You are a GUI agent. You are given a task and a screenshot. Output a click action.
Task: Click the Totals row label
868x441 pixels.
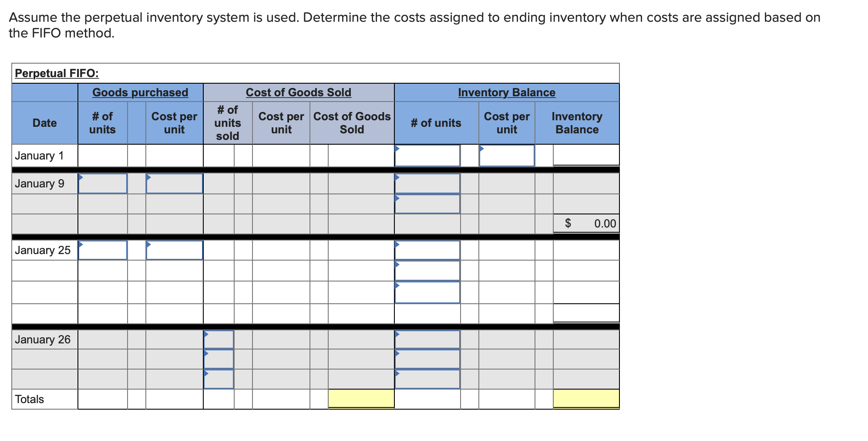tap(29, 399)
